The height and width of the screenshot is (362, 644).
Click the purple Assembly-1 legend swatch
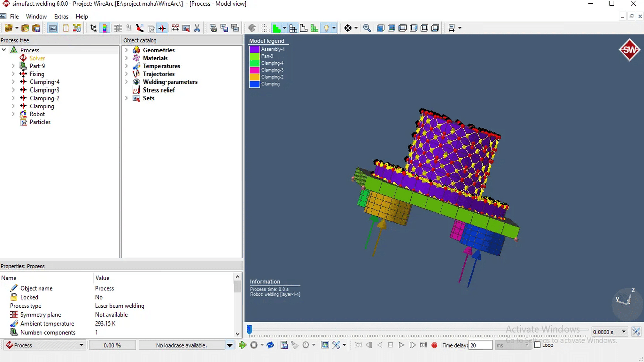254,49
